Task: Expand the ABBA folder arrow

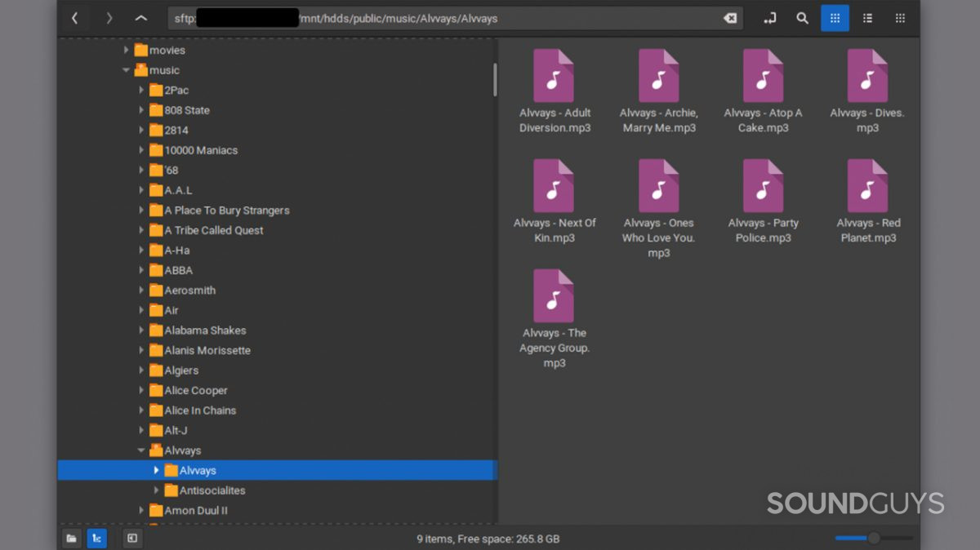Action: (141, 270)
